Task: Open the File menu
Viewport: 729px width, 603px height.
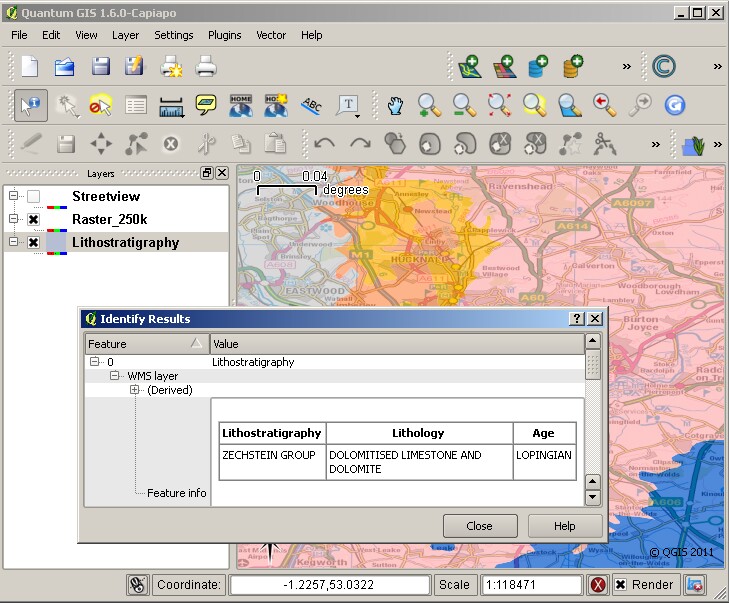Action: pos(19,35)
